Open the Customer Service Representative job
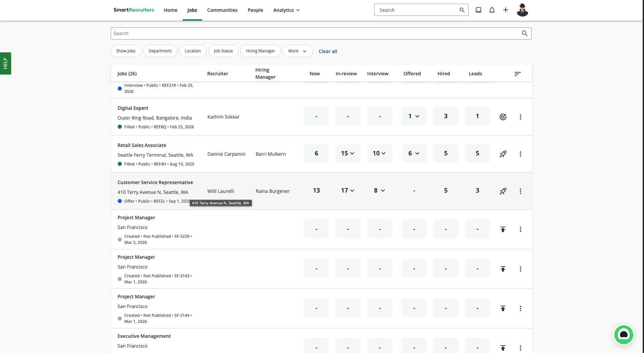644x353 pixels. tap(155, 182)
